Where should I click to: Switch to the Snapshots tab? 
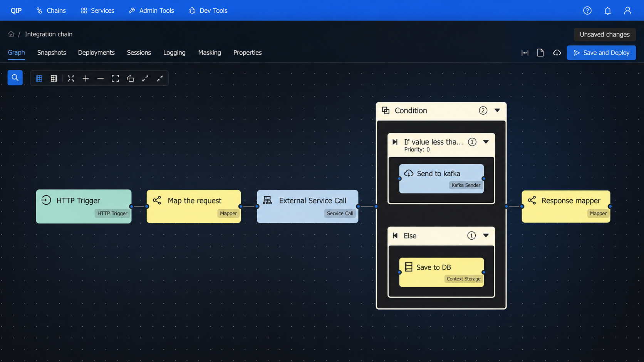52,53
